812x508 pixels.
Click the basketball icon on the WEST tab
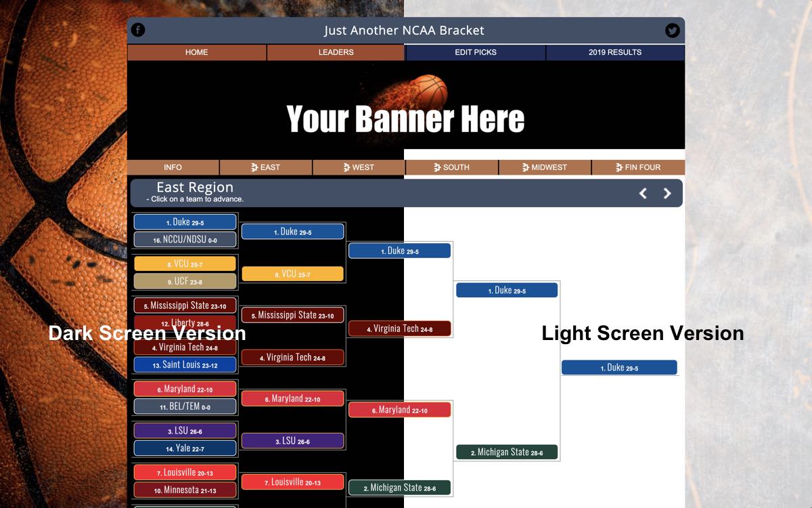[347, 167]
